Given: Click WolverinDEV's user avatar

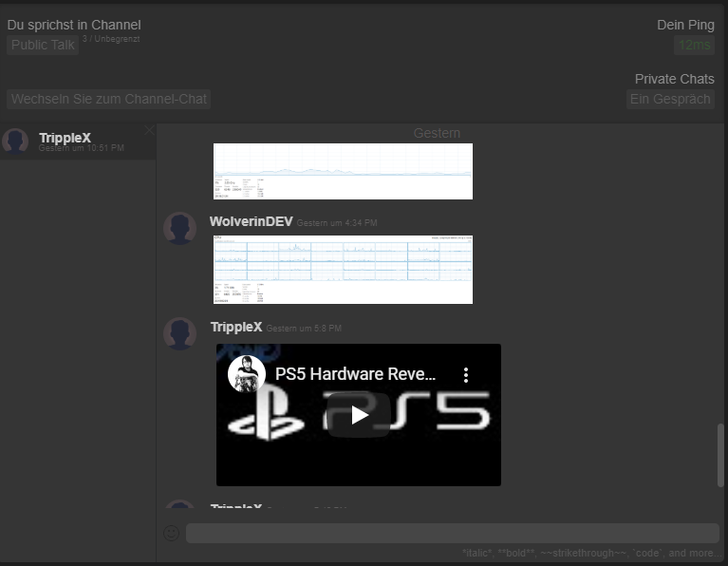Looking at the screenshot, I should [x=179, y=229].
